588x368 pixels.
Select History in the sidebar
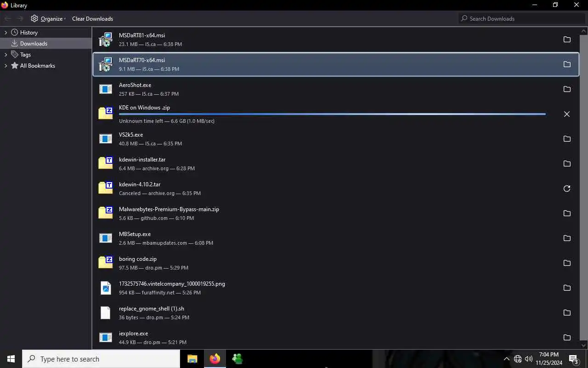[x=29, y=33]
